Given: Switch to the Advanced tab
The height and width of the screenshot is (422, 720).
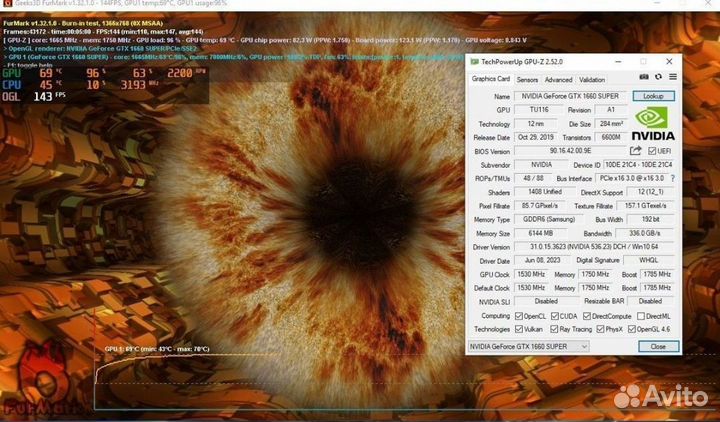Looking at the screenshot, I should click(558, 79).
